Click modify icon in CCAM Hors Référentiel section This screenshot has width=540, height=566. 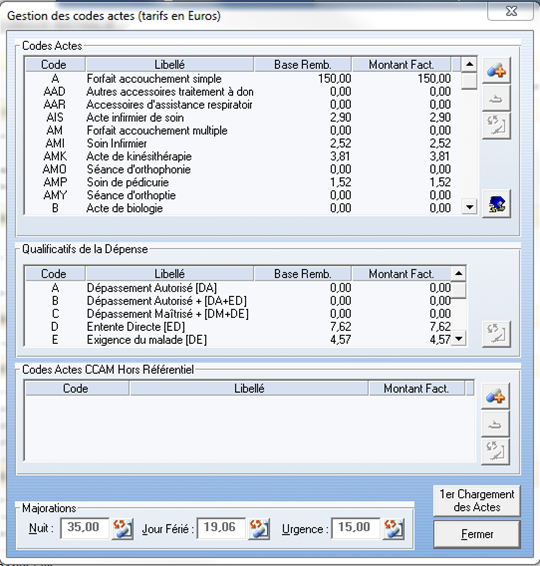495,452
